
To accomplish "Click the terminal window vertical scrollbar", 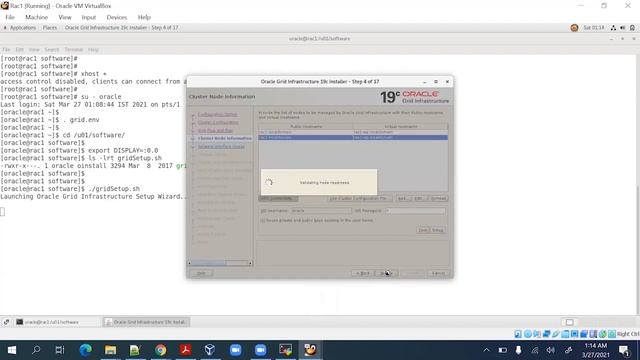I will [638, 184].
